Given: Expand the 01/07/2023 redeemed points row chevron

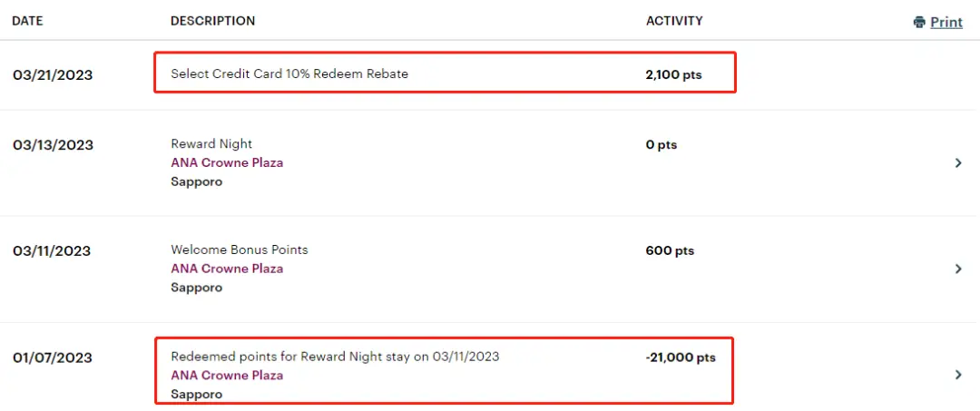Looking at the screenshot, I should (x=958, y=374).
